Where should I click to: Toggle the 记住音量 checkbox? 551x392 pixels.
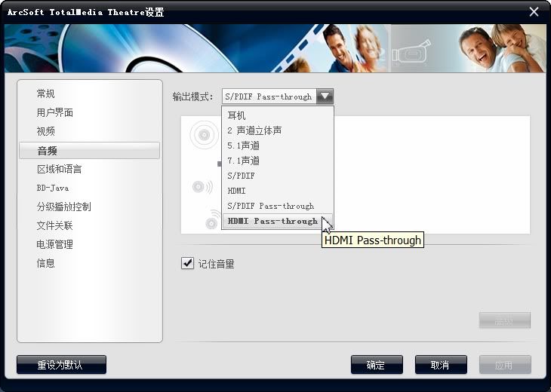(x=187, y=263)
